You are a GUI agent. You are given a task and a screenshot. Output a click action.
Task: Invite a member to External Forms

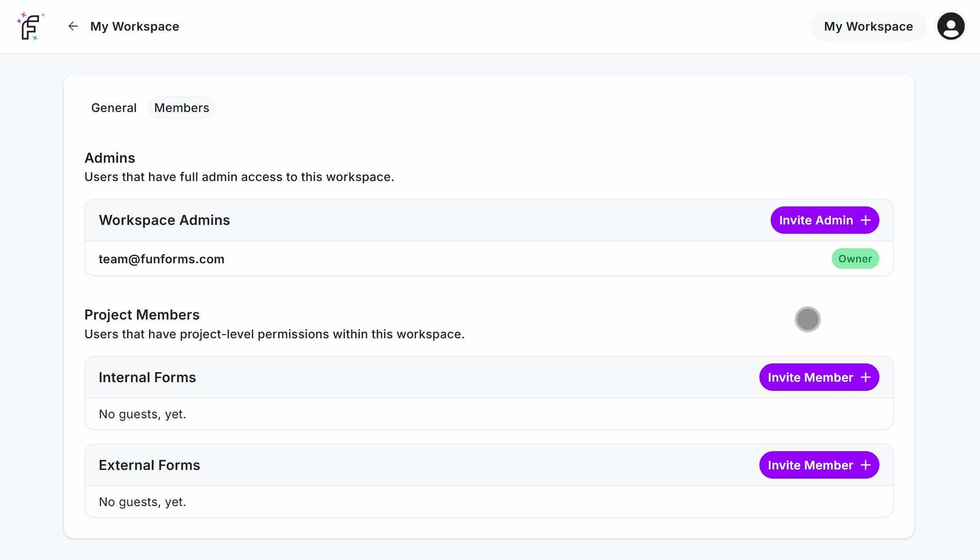(x=819, y=465)
